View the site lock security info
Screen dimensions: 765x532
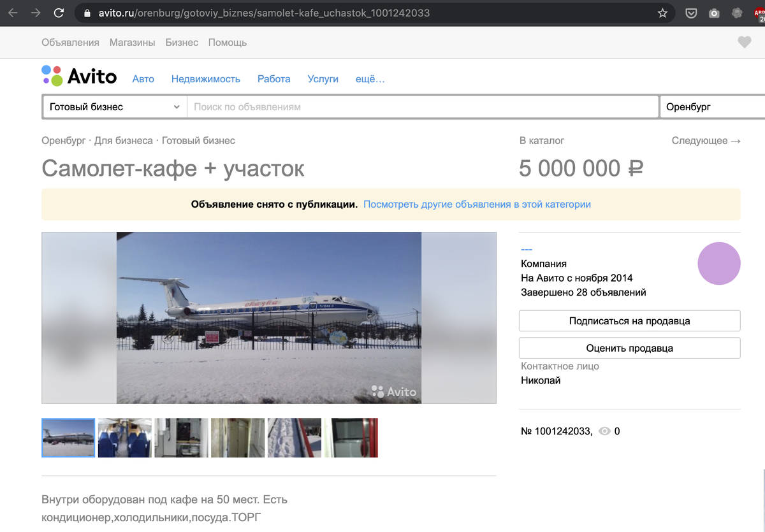87,13
